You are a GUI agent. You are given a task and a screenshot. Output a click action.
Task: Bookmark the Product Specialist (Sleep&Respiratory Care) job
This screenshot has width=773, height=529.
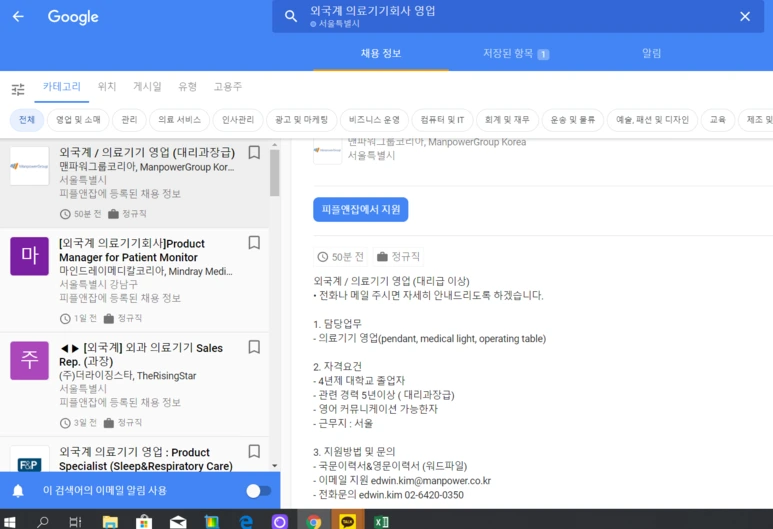coord(254,452)
